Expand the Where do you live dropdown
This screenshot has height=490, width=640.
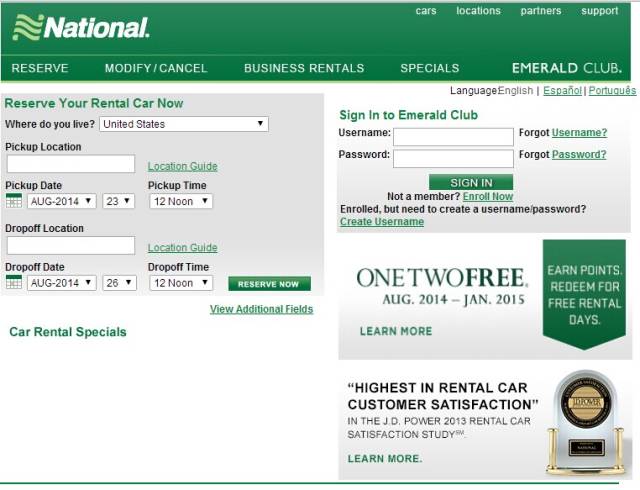pos(184,124)
